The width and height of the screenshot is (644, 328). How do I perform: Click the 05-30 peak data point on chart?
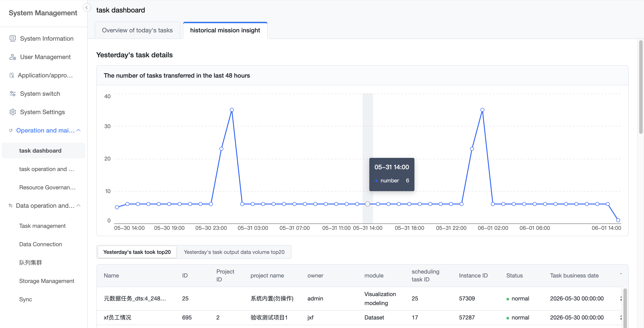(x=232, y=110)
